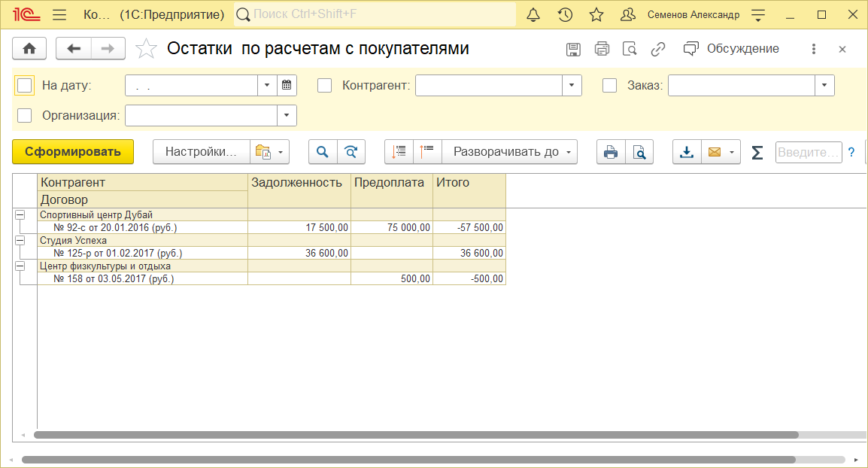
Task: Collapse all groups icon
Action: (x=399, y=152)
